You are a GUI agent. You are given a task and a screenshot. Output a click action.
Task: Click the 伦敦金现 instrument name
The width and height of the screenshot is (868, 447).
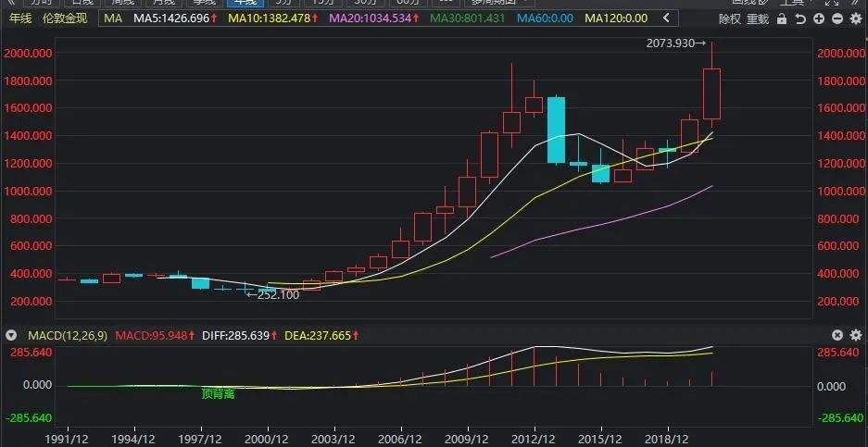[x=64, y=19]
